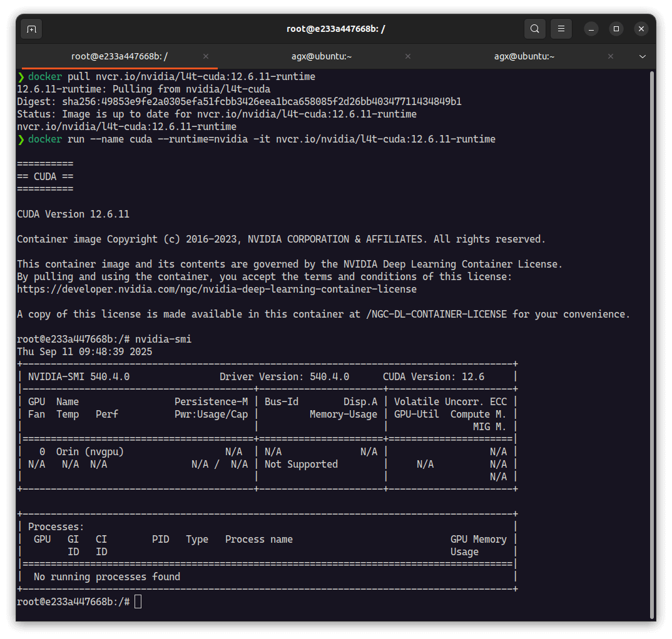
Task: Close the last agx@ubuntu:~ tab
Action: (611, 56)
